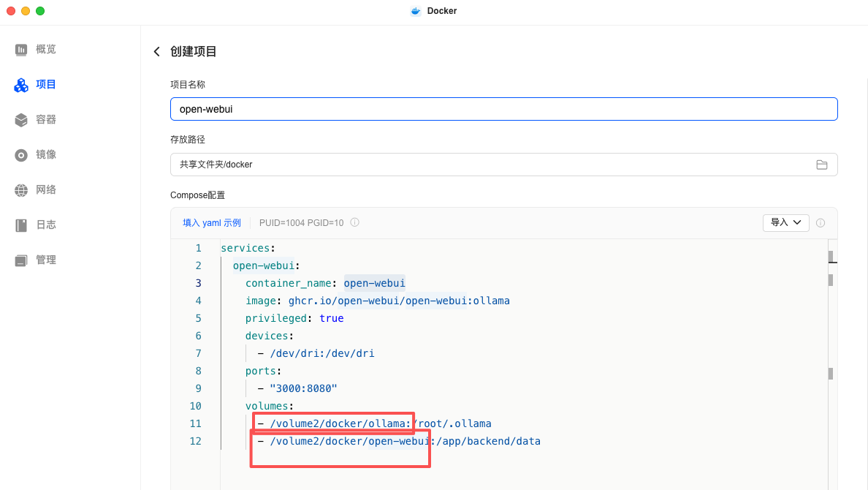Click 填入 yaml 示例 link
The height and width of the screenshot is (490, 868).
(x=212, y=222)
